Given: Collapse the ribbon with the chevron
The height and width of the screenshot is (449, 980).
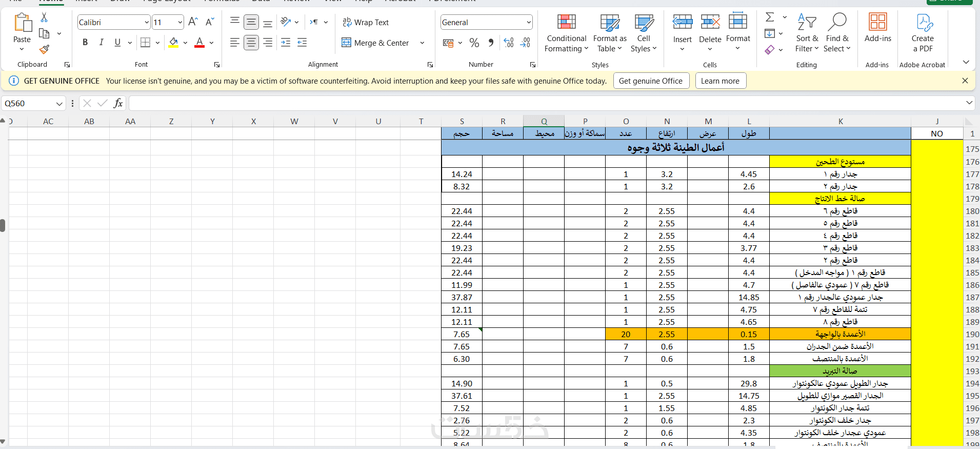Looking at the screenshot, I should point(966,62).
